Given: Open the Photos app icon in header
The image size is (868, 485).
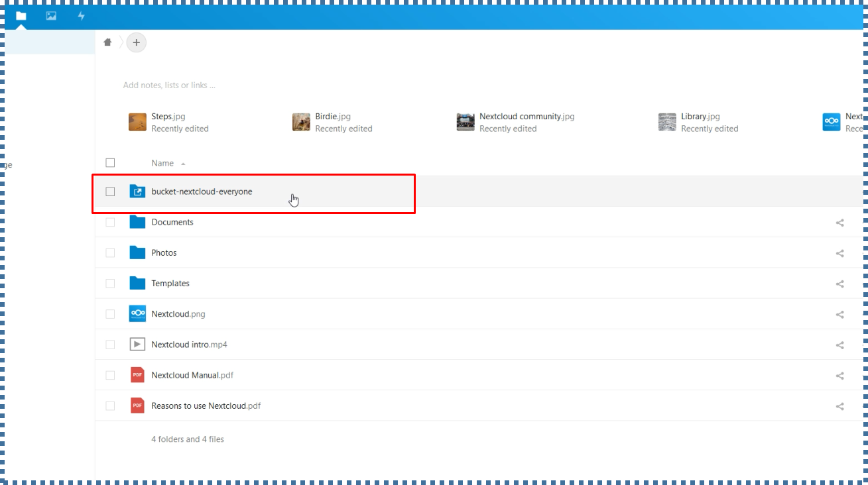Looking at the screenshot, I should coord(51,16).
